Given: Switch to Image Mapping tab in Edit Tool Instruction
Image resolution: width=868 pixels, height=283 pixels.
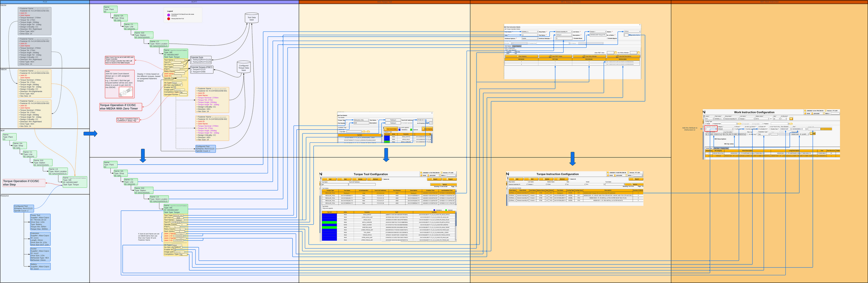Looking at the screenshot, I should 517,46.
